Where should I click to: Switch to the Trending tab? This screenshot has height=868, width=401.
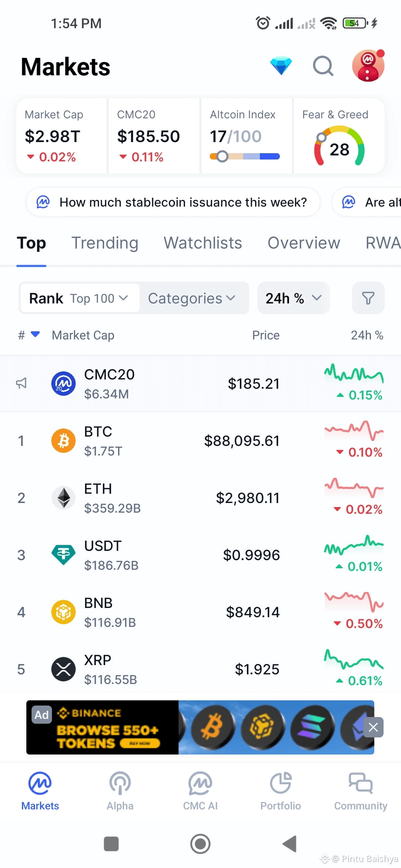click(x=105, y=243)
